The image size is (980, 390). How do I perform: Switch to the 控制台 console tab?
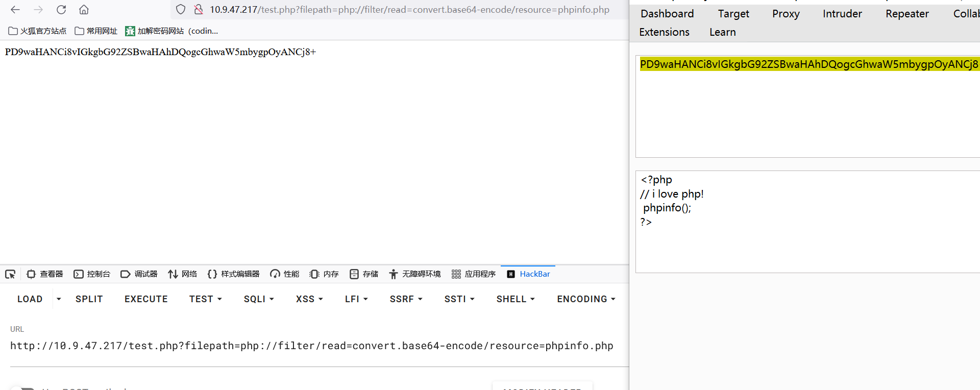tap(92, 274)
